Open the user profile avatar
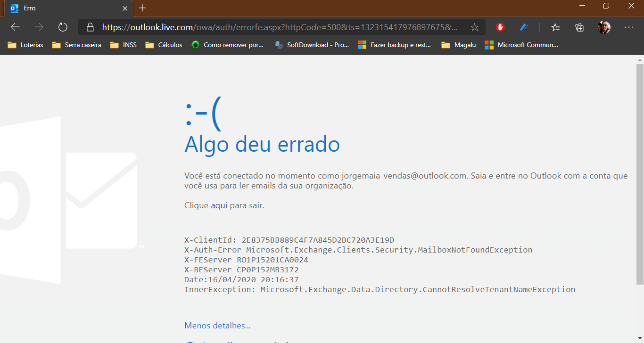Image resolution: width=644 pixels, height=343 pixels. click(604, 27)
